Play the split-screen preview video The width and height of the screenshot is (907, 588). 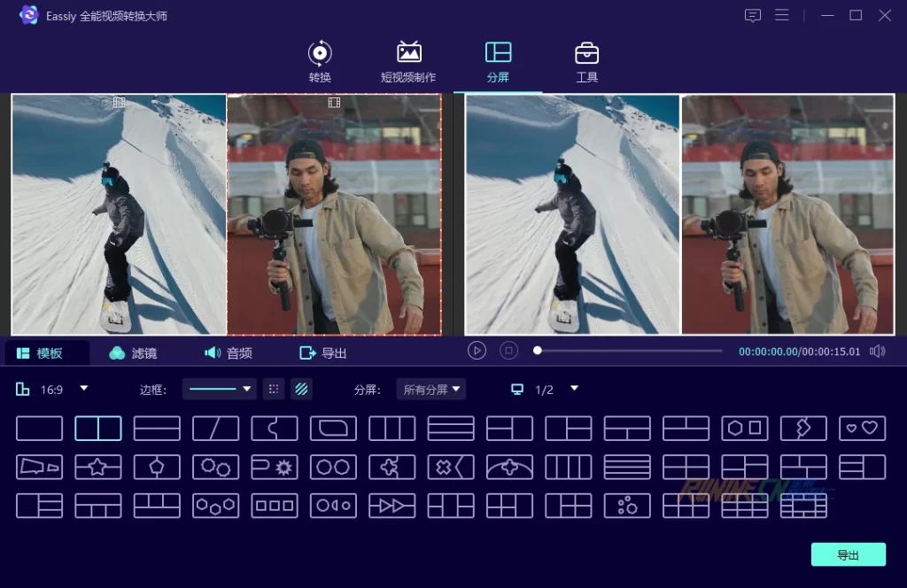[477, 351]
